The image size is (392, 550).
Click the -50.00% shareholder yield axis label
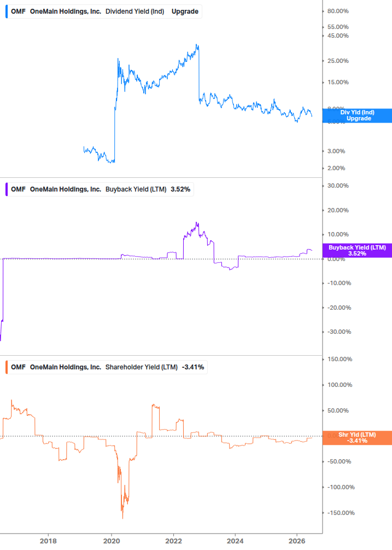click(339, 461)
